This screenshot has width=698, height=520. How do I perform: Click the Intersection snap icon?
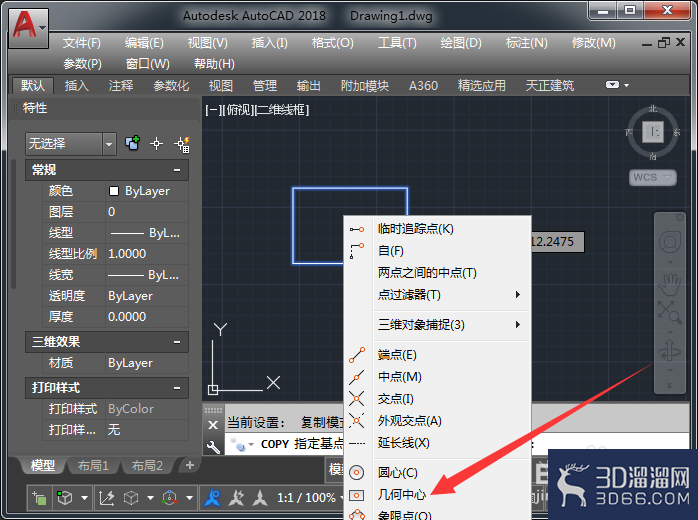(357, 398)
